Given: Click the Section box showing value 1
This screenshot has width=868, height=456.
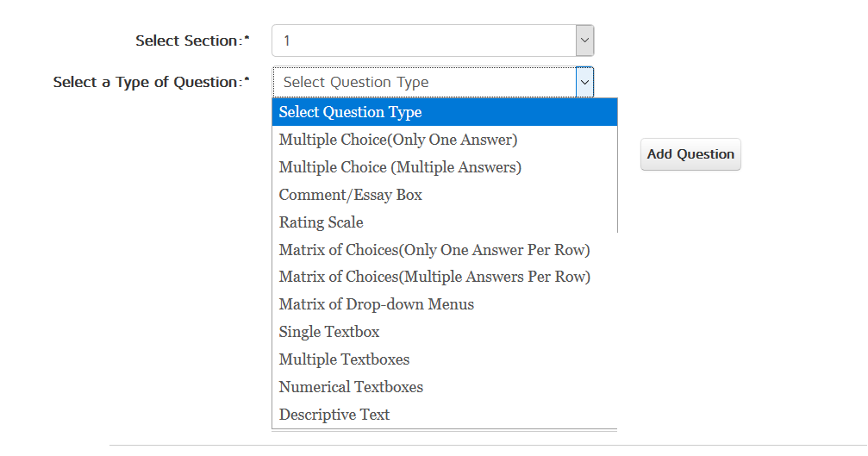Looking at the screenshot, I should point(424,41).
